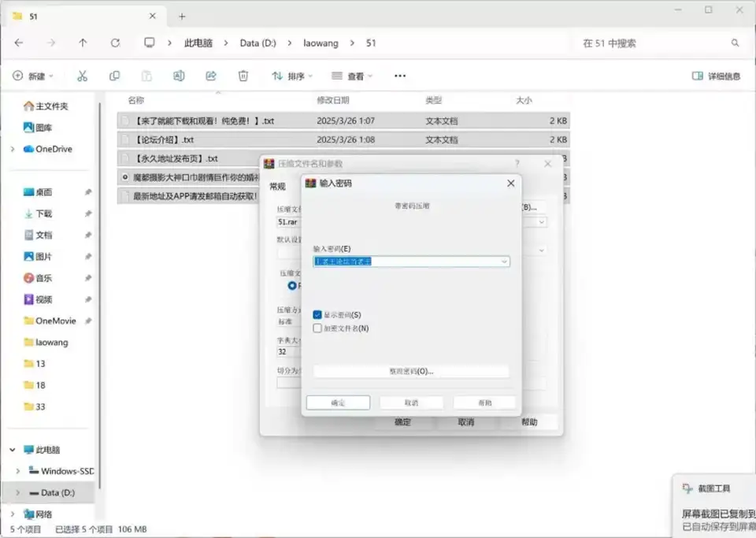This screenshot has height=538, width=756.
Task: Expand Windows-SSD drive node
Action: point(18,471)
